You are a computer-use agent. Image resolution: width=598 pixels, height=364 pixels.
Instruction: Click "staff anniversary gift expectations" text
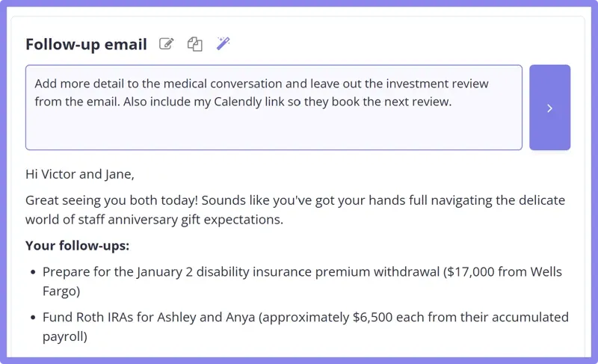click(179, 220)
